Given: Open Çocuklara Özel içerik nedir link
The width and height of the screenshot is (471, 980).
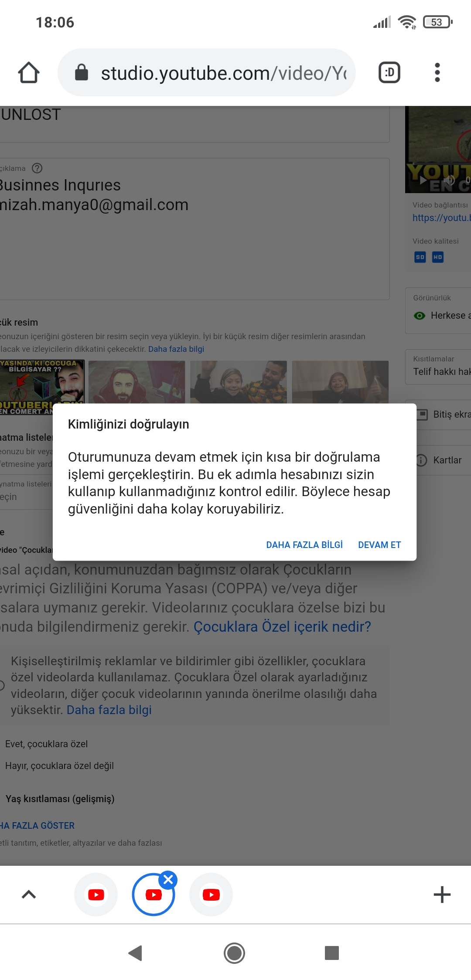Looking at the screenshot, I should 282,626.
